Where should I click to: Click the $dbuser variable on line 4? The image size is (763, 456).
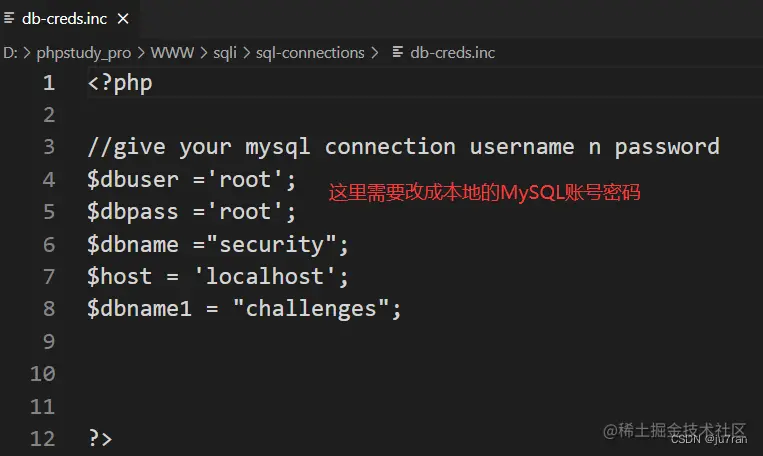(133, 180)
